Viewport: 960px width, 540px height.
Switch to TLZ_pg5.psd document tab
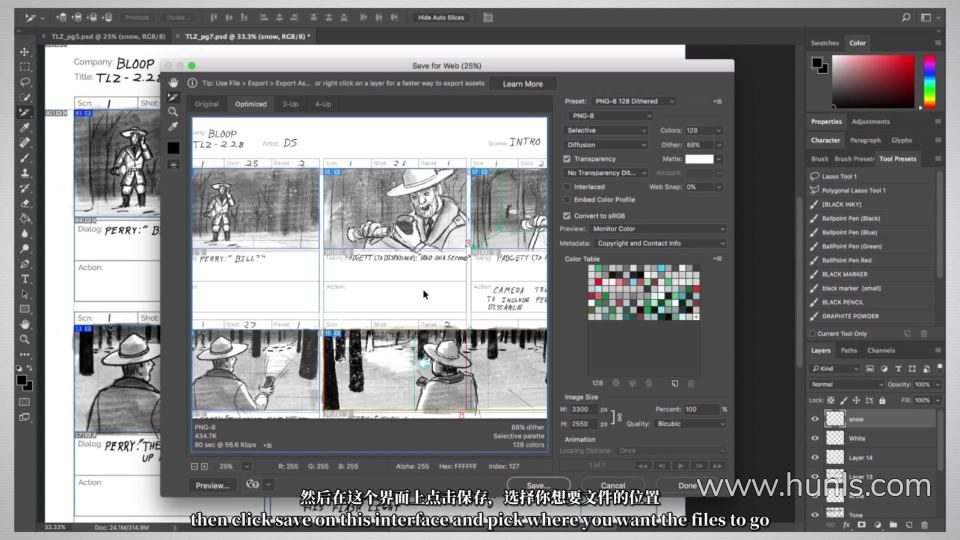click(108, 37)
